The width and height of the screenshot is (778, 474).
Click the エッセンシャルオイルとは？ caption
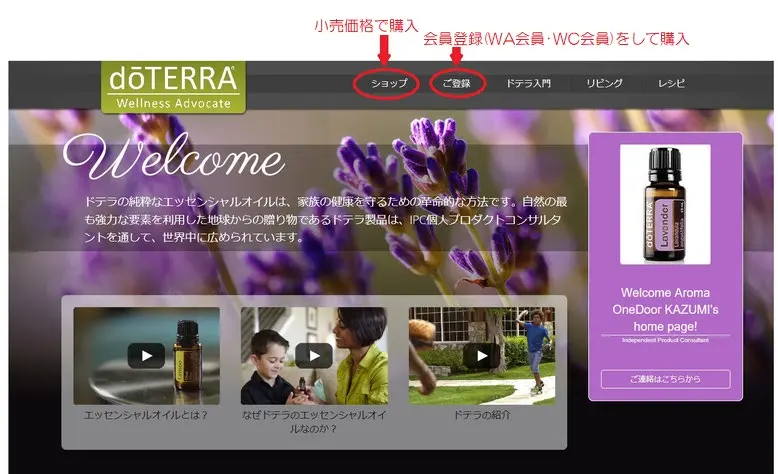point(146,415)
